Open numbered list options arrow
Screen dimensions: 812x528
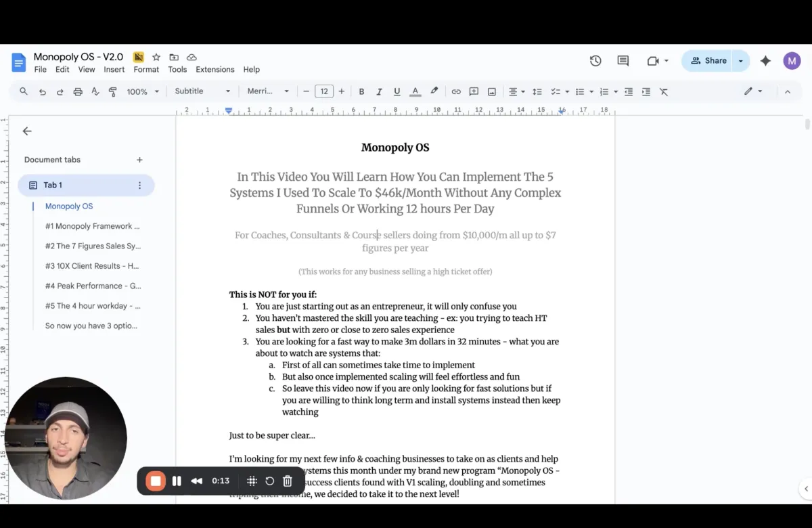(616, 91)
